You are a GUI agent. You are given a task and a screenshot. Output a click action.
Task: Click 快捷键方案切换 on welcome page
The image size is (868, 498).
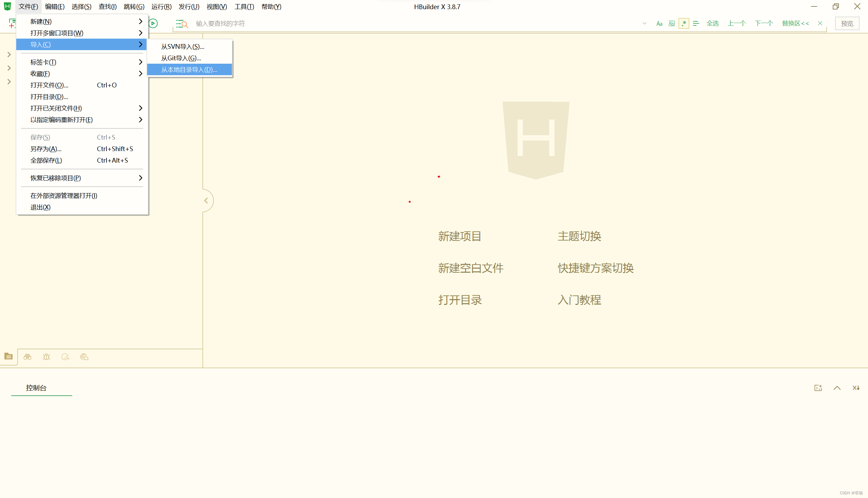pyautogui.click(x=595, y=268)
